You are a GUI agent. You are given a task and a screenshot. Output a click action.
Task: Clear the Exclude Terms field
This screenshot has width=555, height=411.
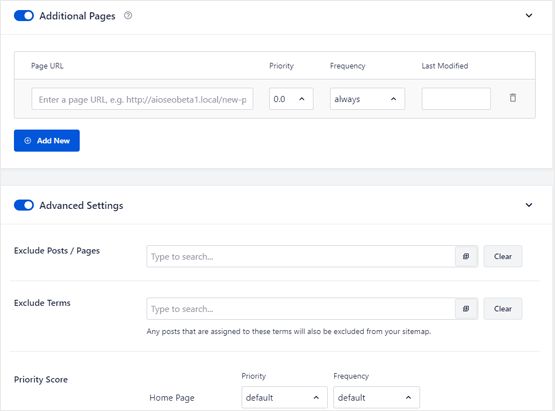click(x=503, y=309)
